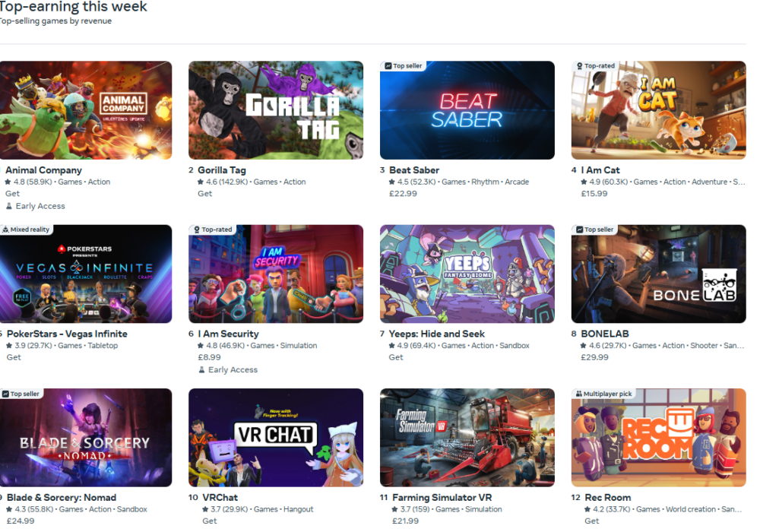
Task: Open the Farming Simulator VR artwork
Action: tap(467, 438)
